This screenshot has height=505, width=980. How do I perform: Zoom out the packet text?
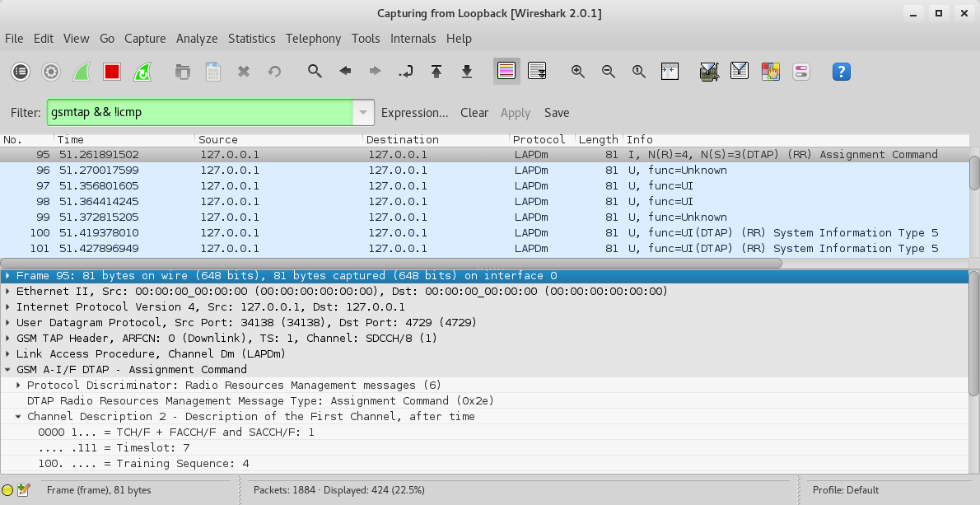point(608,71)
